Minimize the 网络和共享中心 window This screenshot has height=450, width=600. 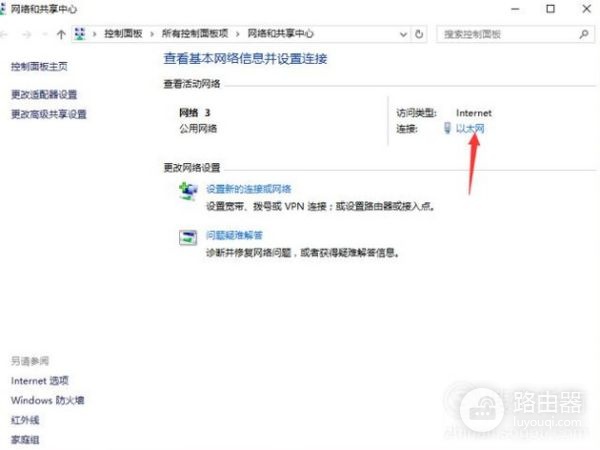click(515, 9)
